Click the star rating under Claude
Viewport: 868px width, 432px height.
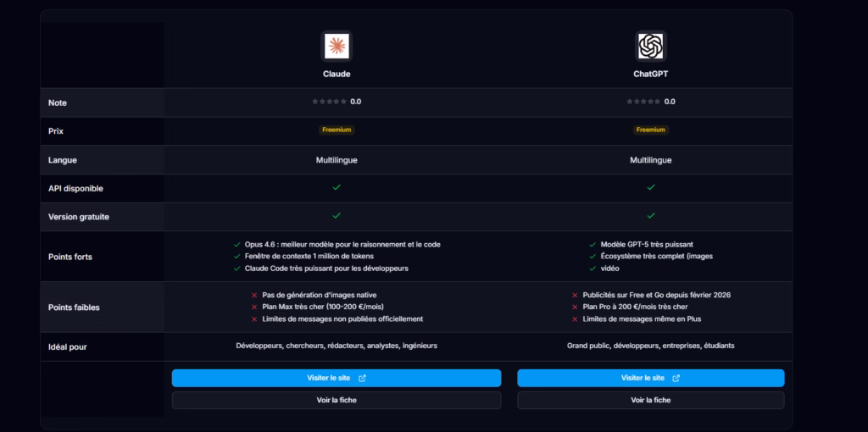click(330, 102)
